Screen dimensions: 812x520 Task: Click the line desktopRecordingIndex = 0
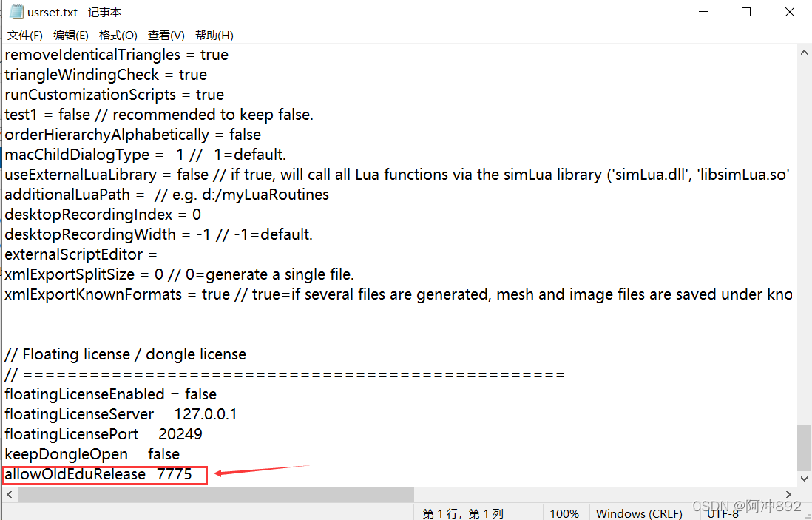click(103, 215)
